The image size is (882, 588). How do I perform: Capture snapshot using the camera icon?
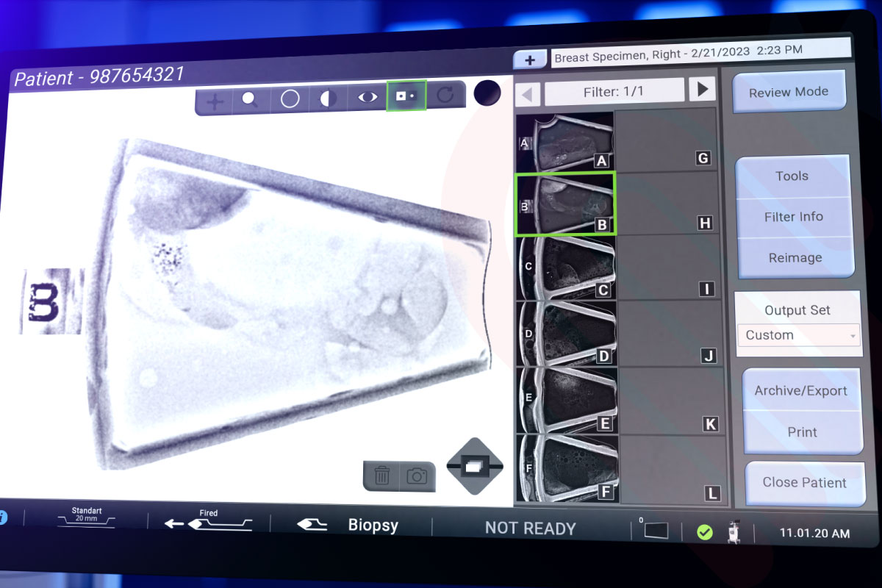(417, 476)
